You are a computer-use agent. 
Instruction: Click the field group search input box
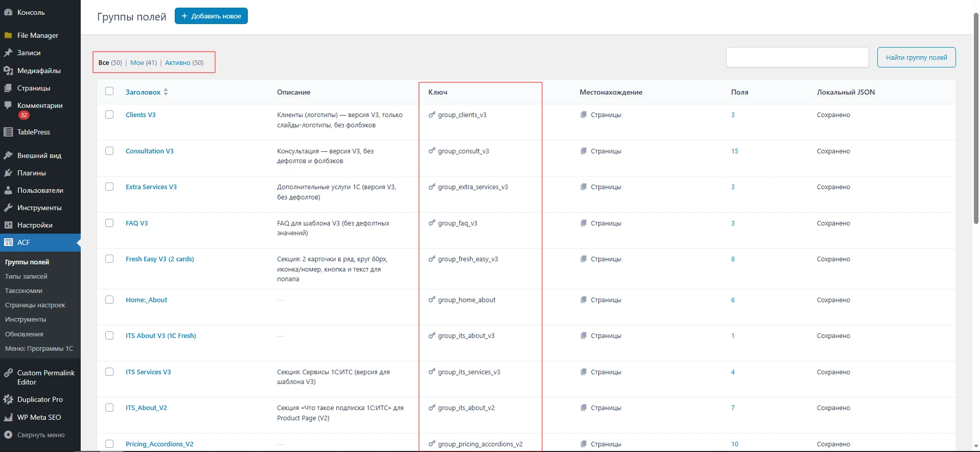[797, 57]
